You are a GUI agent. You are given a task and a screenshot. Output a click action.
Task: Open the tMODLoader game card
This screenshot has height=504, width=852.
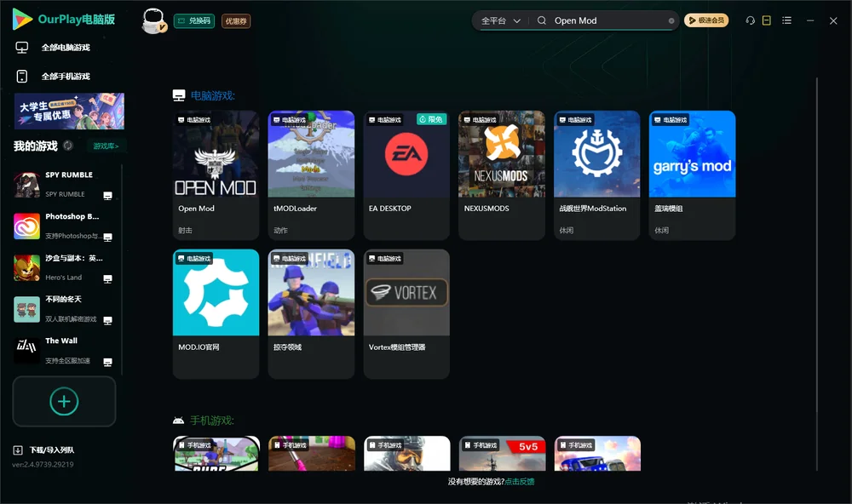pyautogui.click(x=311, y=175)
